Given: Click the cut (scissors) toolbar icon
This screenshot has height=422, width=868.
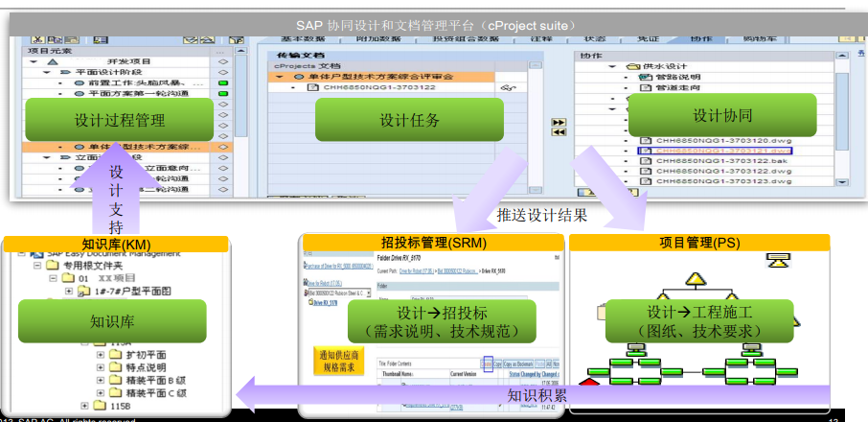Looking at the screenshot, I should tap(37, 40).
